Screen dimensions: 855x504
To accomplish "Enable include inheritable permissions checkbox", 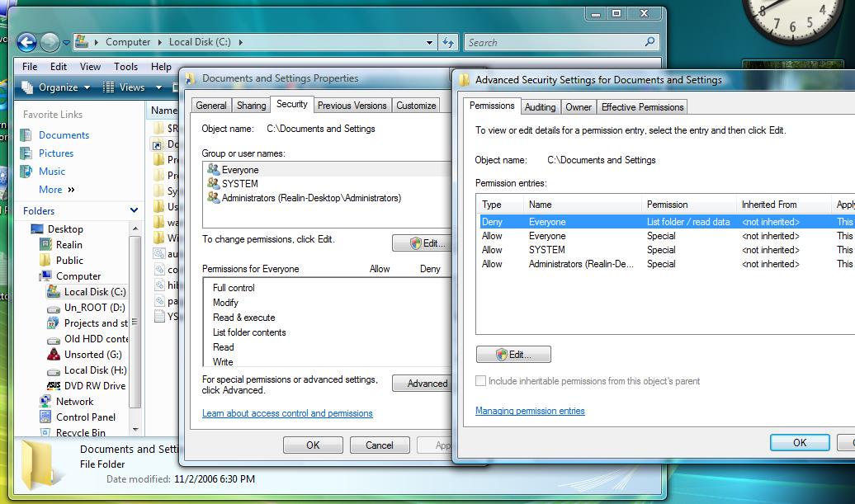I will point(479,380).
